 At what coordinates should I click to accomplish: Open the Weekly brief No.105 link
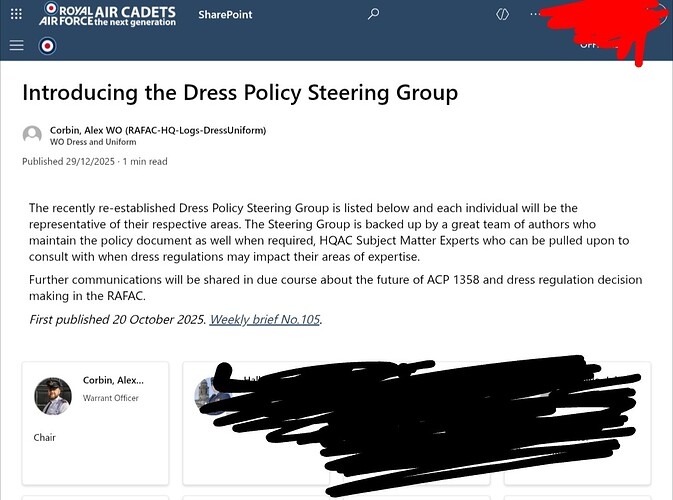point(265,320)
